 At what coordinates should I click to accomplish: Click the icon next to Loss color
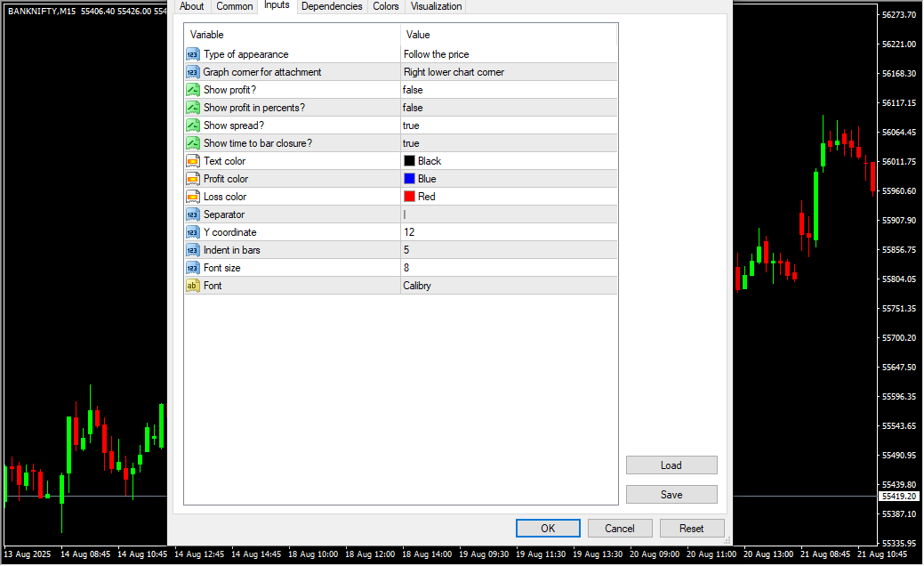click(192, 197)
